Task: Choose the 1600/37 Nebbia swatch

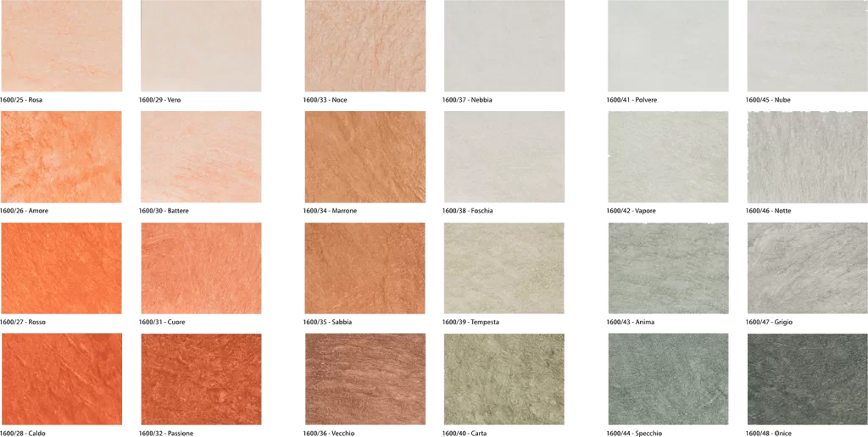Action: [504, 46]
